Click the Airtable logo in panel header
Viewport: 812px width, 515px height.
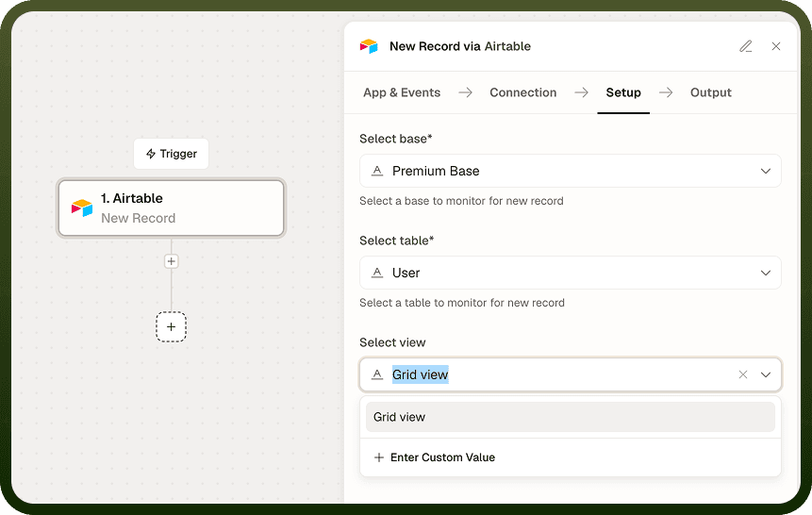[x=369, y=46]
